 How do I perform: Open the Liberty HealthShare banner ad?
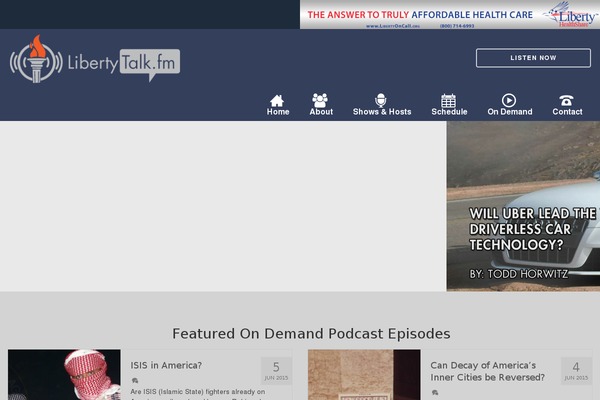coord(450,15)
